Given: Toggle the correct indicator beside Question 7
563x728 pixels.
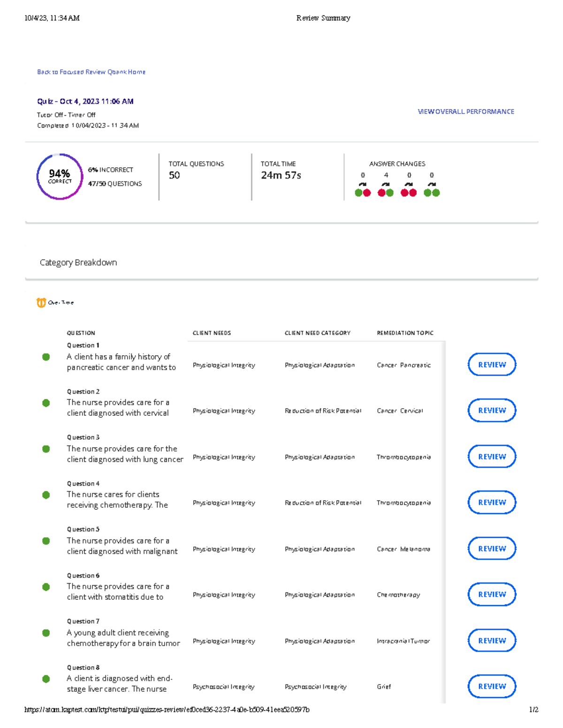Looking at the screenshot, I should (46, 632).
